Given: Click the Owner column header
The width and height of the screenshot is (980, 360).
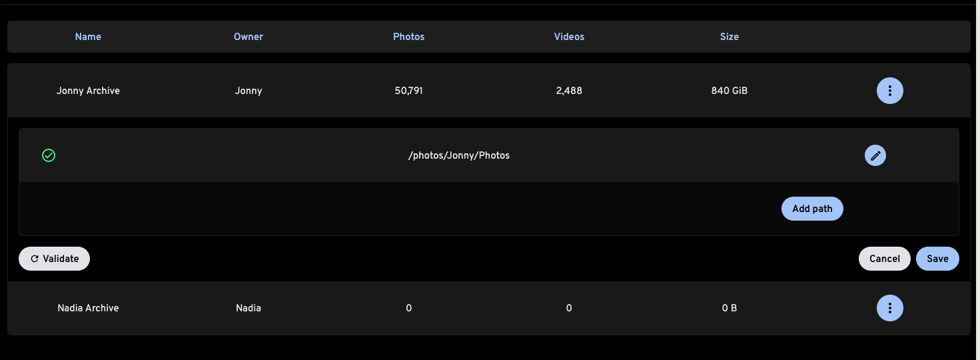Looking at the screenshot, I should [x=248, y=37].
